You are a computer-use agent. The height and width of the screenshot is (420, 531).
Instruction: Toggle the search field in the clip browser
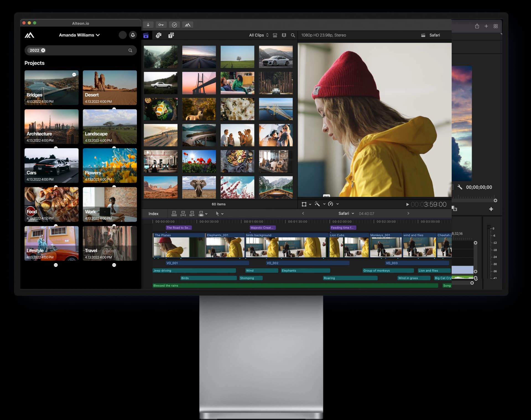click(x=293, y=35)
